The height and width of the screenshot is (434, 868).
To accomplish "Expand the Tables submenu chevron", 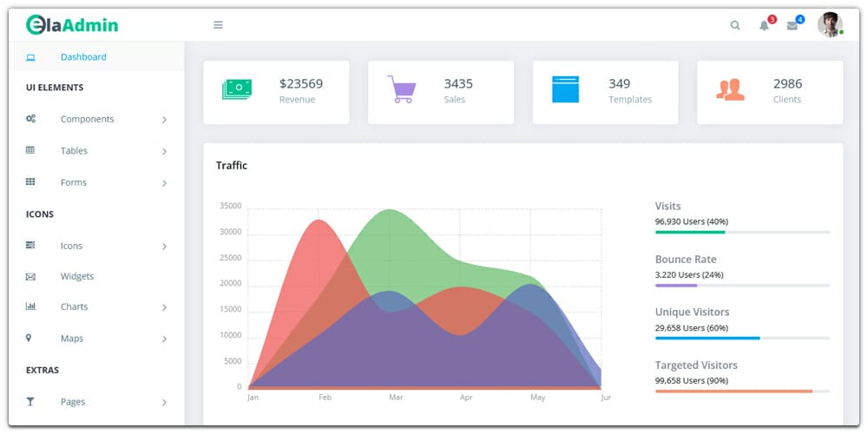I will coord(164,152).
